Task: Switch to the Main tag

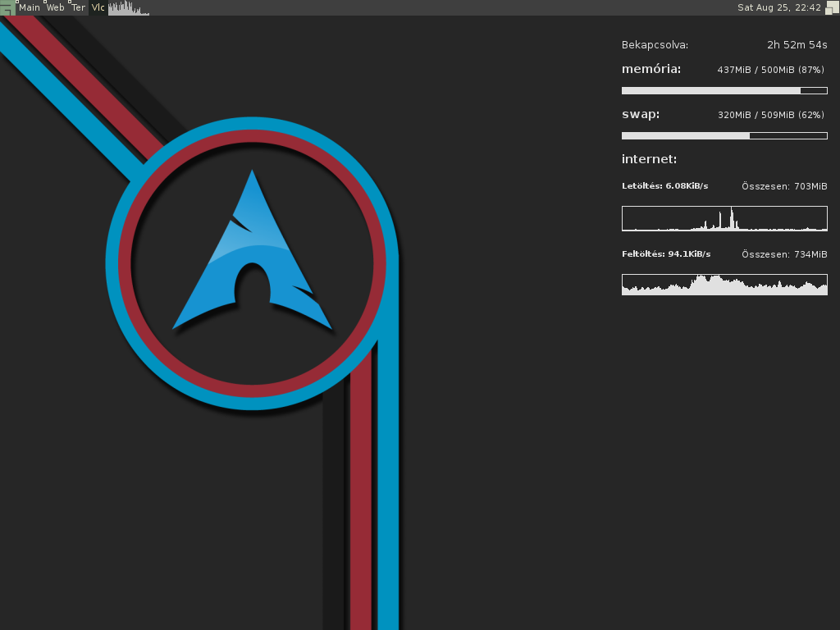Action: tap(30, 7)
